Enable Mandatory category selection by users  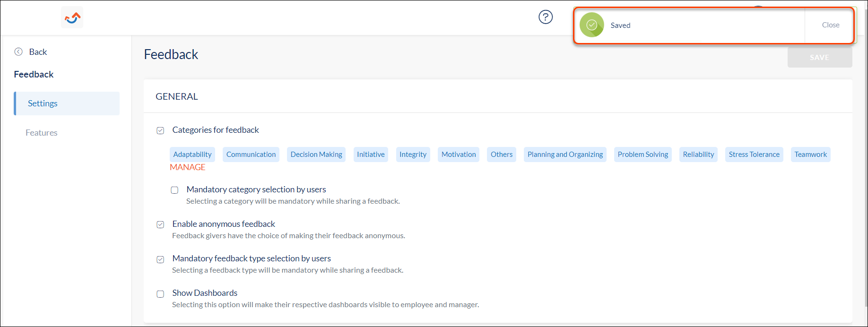(175, 190)
